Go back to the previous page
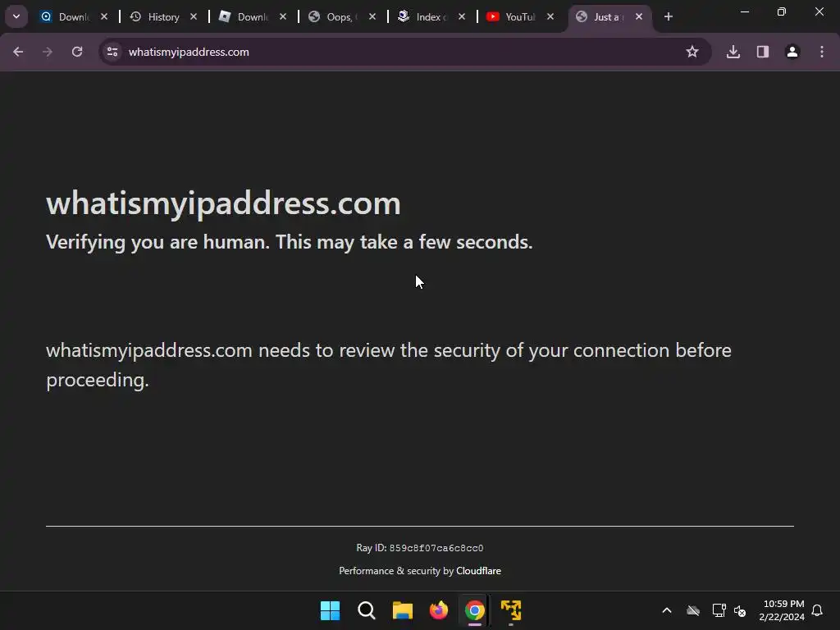 pos(18,52)
